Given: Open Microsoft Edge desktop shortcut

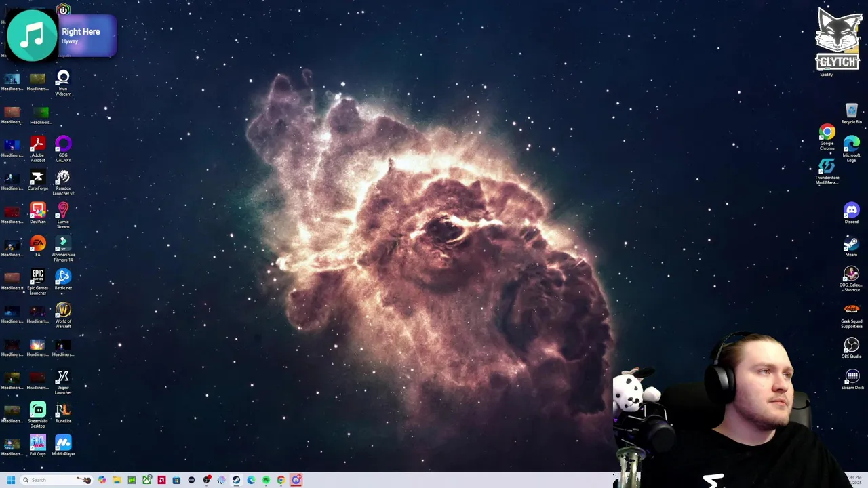Looking at the screenshot, I should (851, 149).
